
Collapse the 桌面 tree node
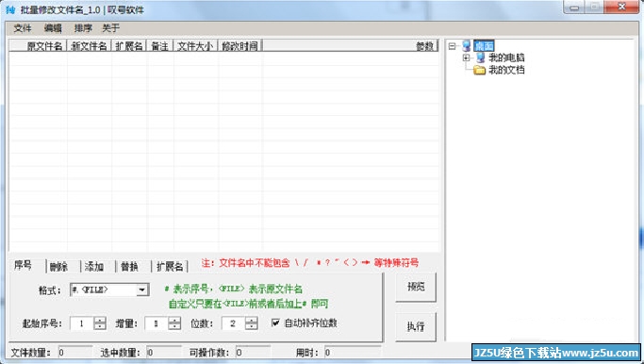coord(453,46)
